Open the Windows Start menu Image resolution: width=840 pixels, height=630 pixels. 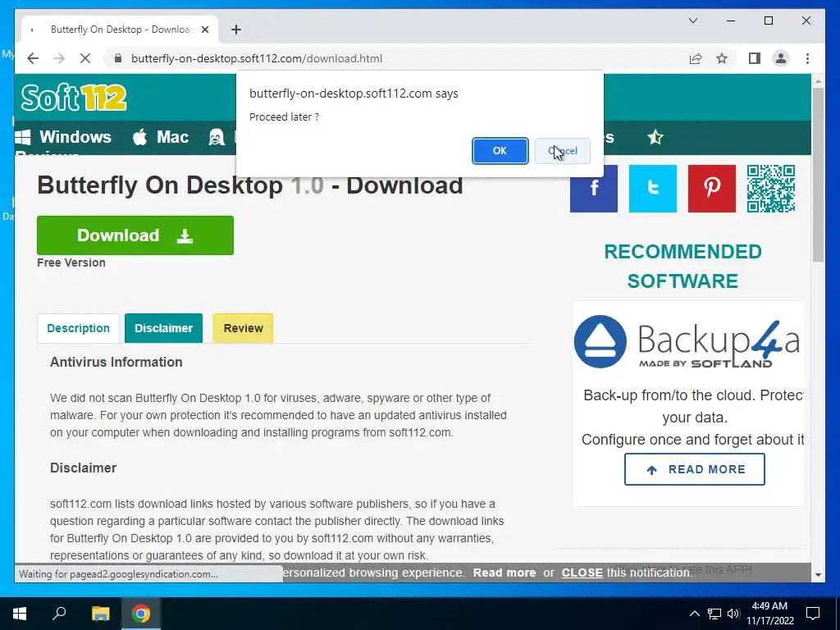(x=20, y=614)
